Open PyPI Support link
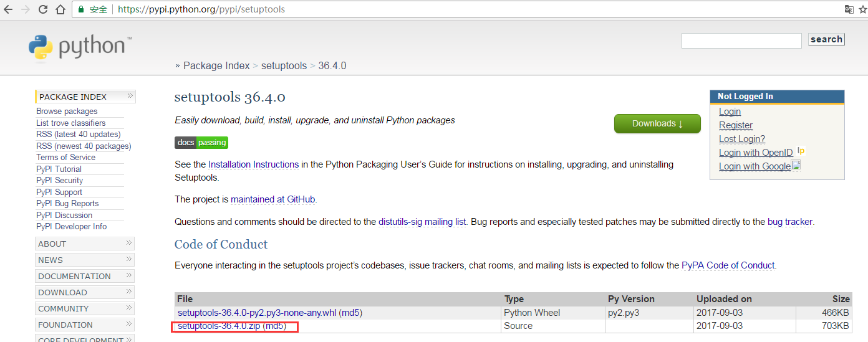Viewport: 868px width, 342px height. [x=59, y=192]
